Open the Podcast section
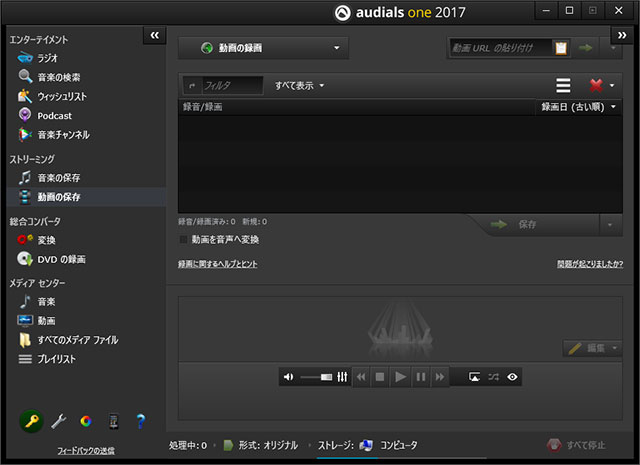The image size is (640, 465). [x=45, y=116]
